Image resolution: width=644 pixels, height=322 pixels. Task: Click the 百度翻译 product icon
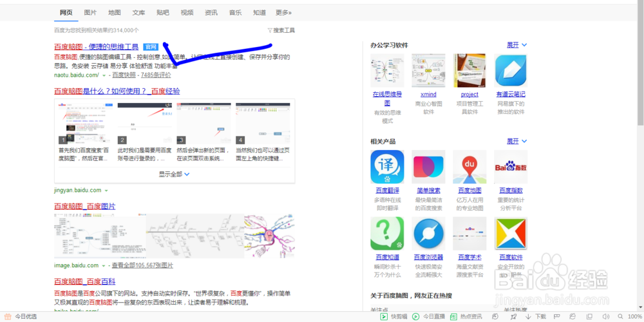point(387,167)
